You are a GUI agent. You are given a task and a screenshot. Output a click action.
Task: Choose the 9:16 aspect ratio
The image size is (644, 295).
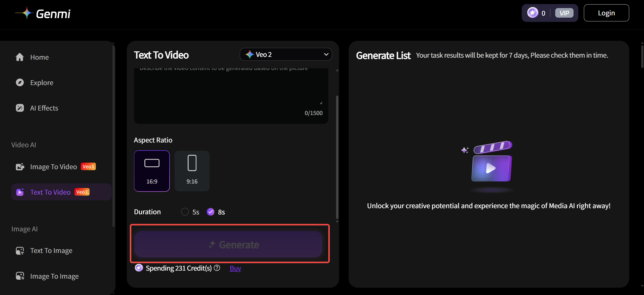[192, 171]
